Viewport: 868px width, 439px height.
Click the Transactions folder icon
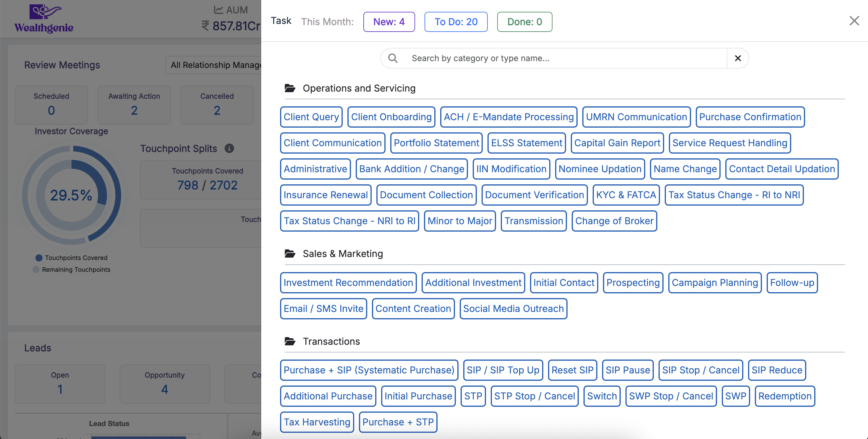tap(290, 341)
